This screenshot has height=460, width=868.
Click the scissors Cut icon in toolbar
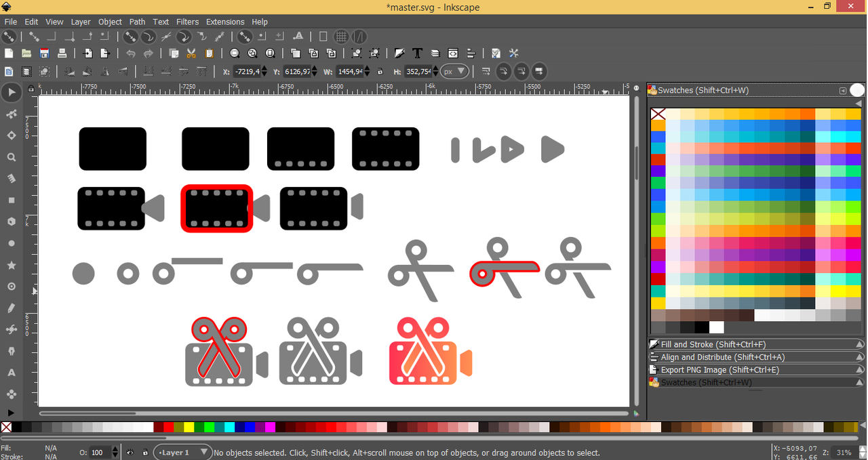(x=191, y=54)
